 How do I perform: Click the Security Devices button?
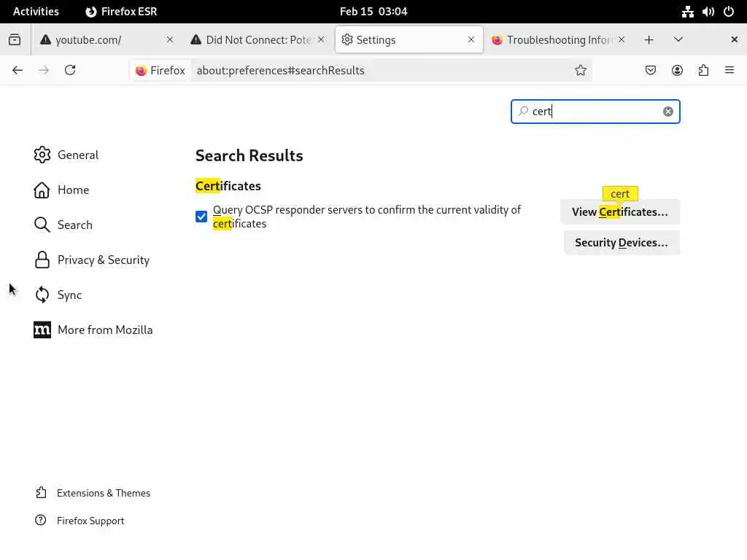pos(622,243)
